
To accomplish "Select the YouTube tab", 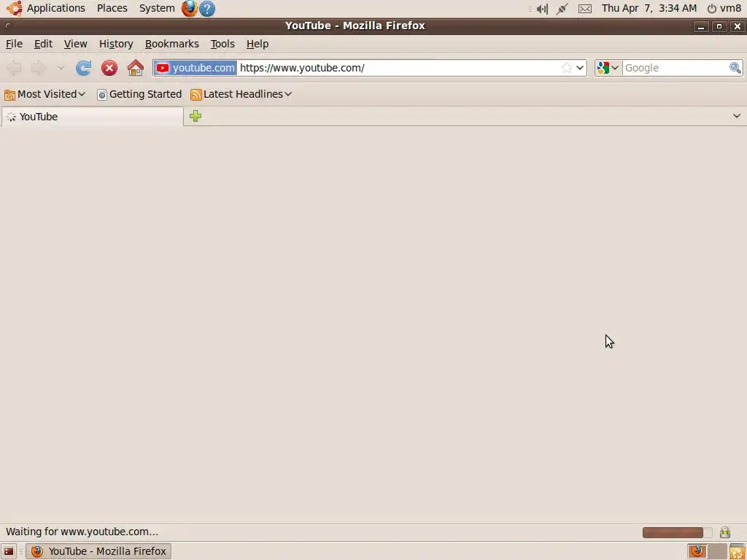I will click(x=93, y=117).
